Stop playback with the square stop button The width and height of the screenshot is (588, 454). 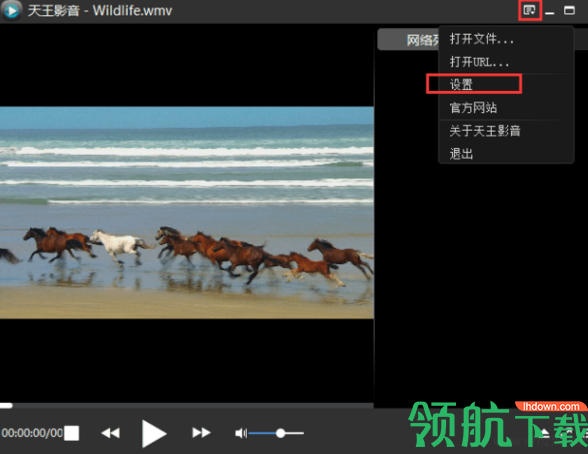point(71,433)
